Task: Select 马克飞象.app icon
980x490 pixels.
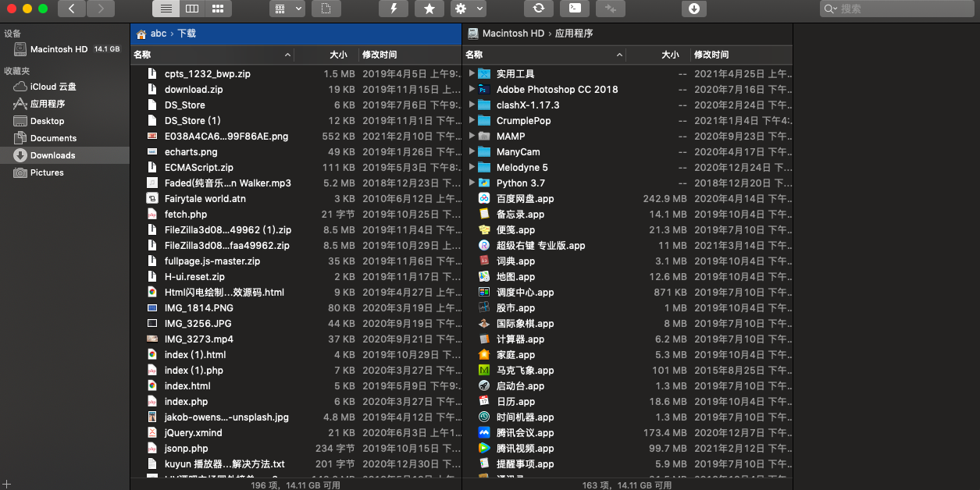Action: click(484, 370)
